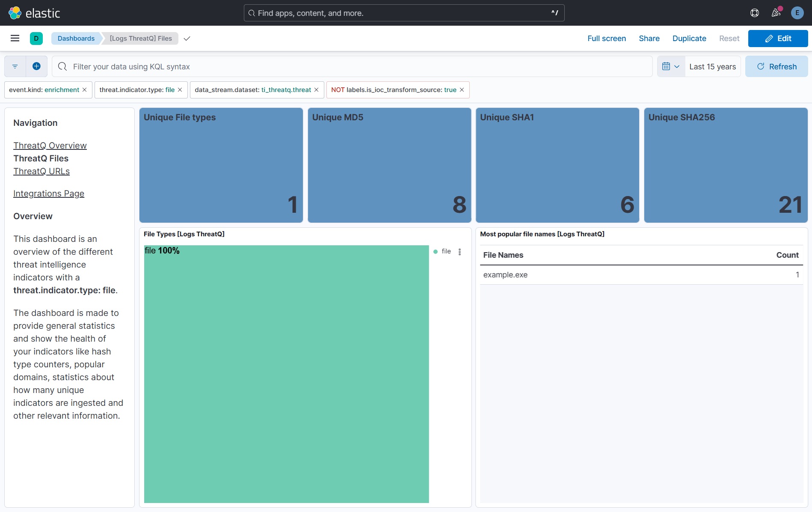The width and height of the screenshot is (812, 512).
Task: Click the Refresh button
Action: pyautogui.click(x=776, y=66)
